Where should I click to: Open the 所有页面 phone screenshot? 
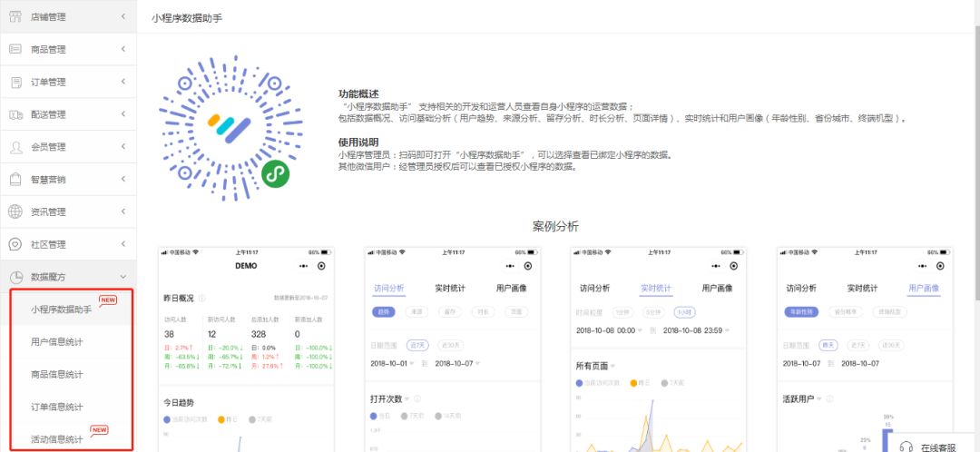coord(659,349)
